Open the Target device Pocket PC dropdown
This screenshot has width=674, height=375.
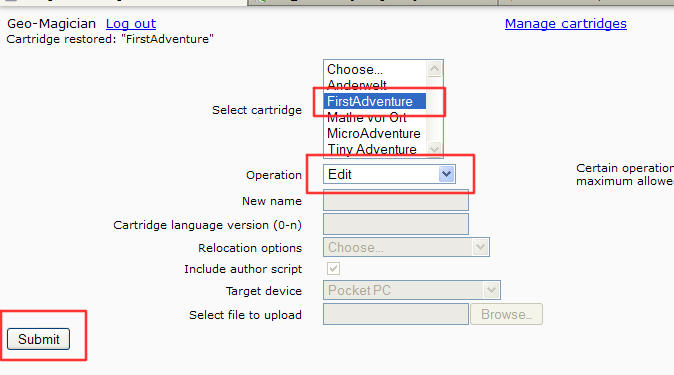pyautogui.click(x=412, y=290)
